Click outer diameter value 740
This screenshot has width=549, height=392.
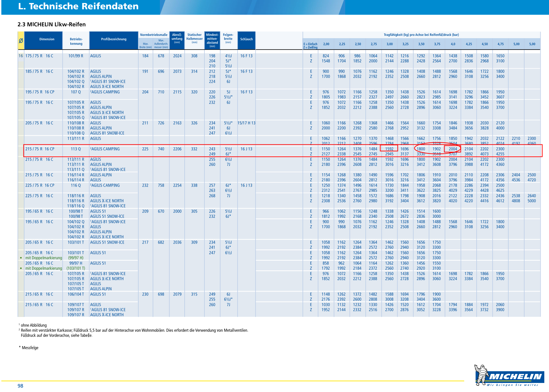click(161, 149)
